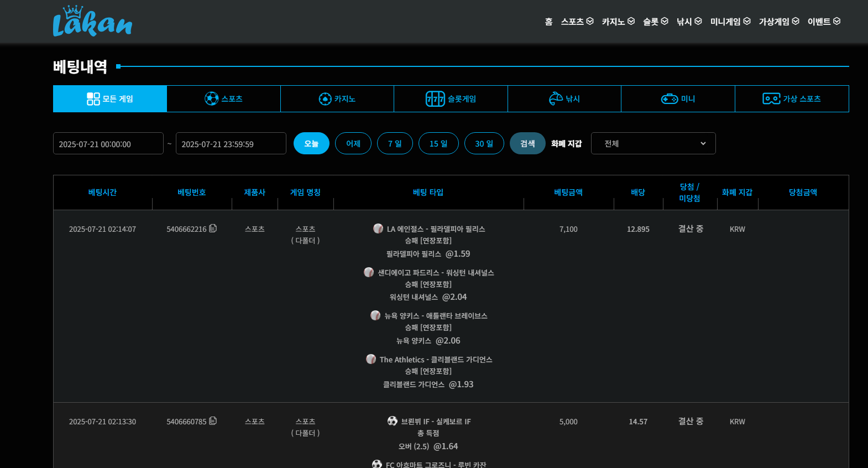This screenshot has width=868, height=468.
Task: Open the 화폐 지갑 전체 dropdown
Action: pyautogui.click(x=653, y=143)
